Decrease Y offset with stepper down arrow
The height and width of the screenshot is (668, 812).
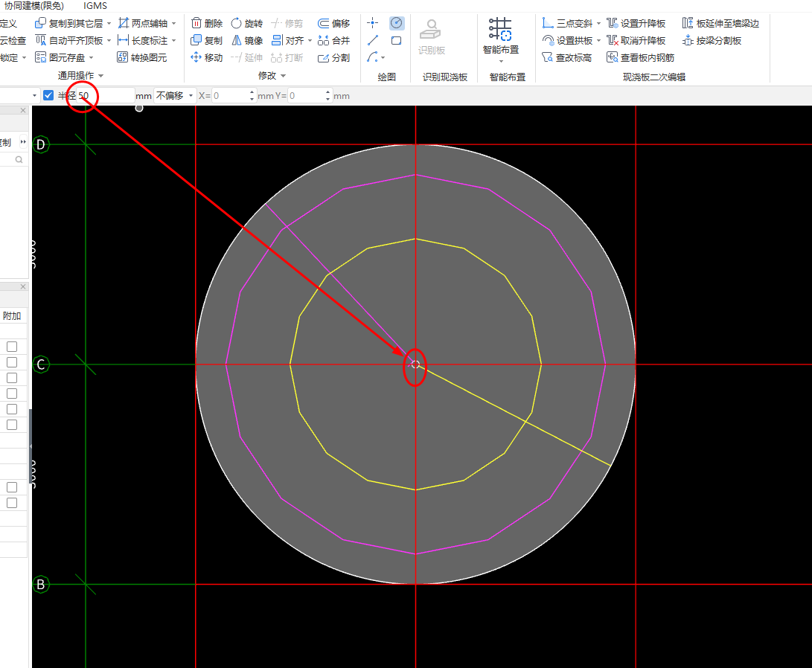[327, 99]
